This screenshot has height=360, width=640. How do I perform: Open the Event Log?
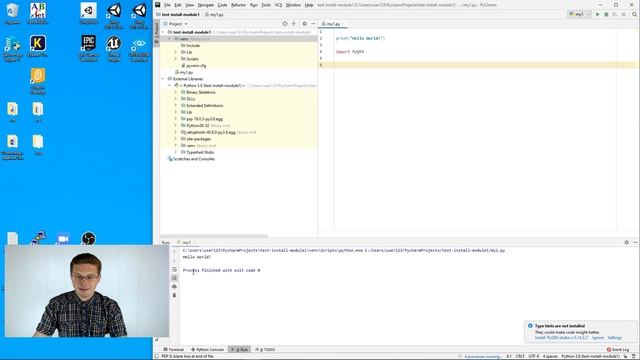pyautogui.click(x=618, y=350)
